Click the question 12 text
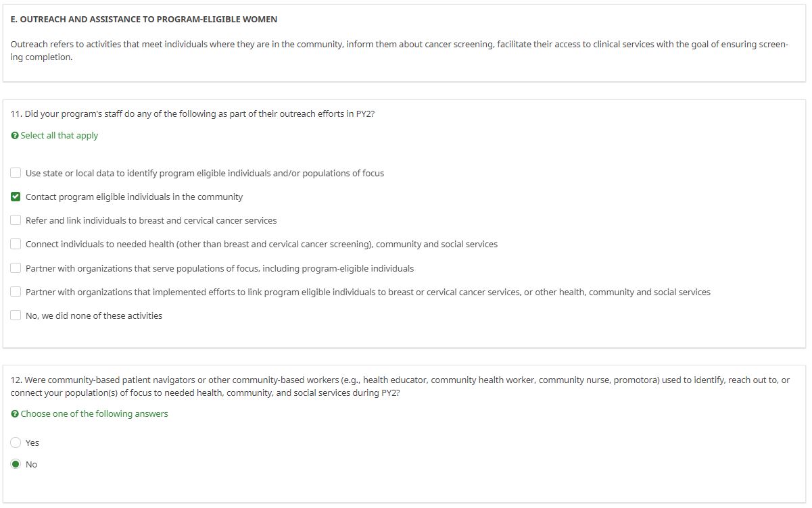This screenshot has height=508, width=812. (x=399, y=386)
